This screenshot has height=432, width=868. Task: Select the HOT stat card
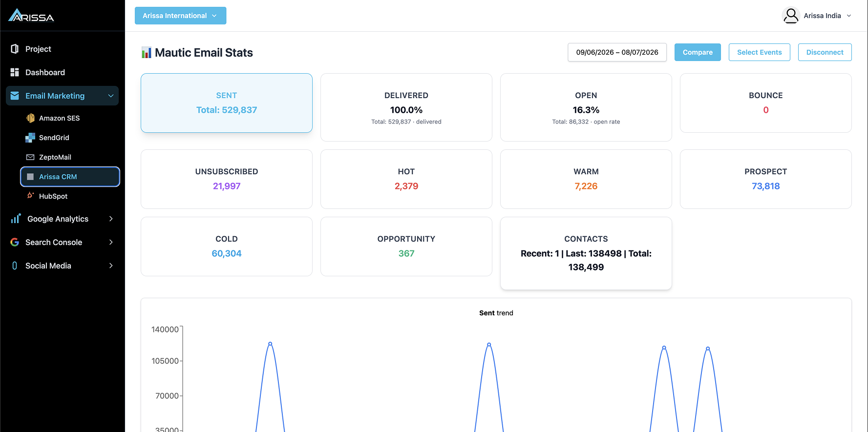pos(406,179)
